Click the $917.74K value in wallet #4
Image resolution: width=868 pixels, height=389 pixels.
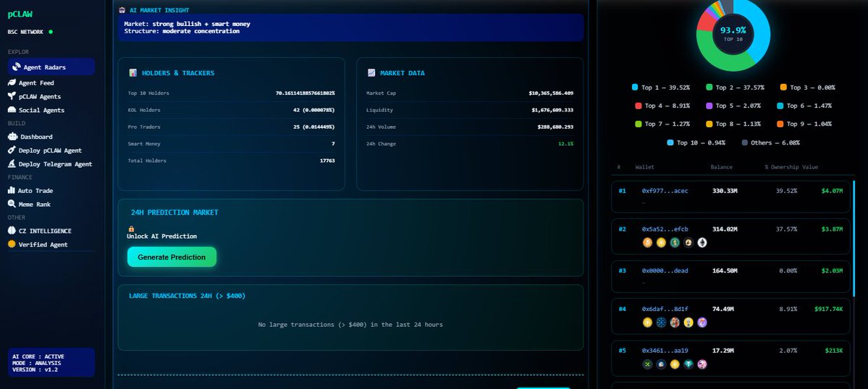tap(828, 309)
